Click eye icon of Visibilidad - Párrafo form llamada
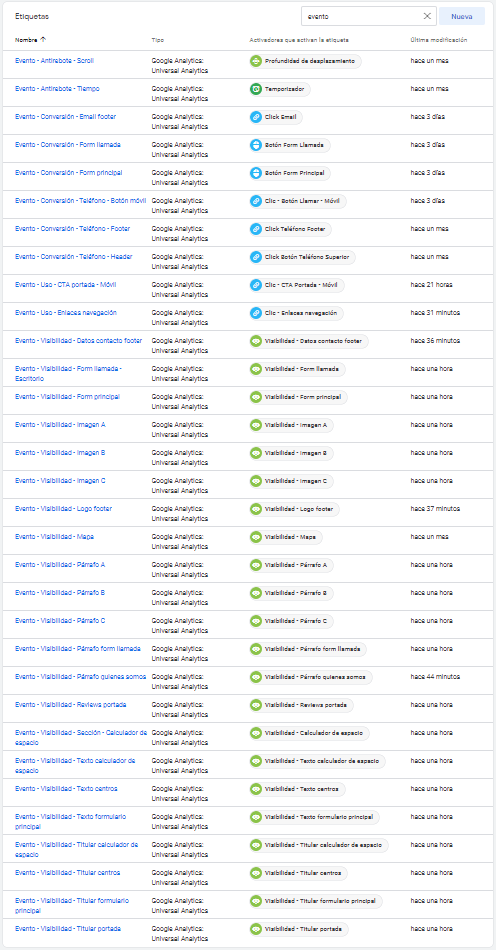 (256, 649)
